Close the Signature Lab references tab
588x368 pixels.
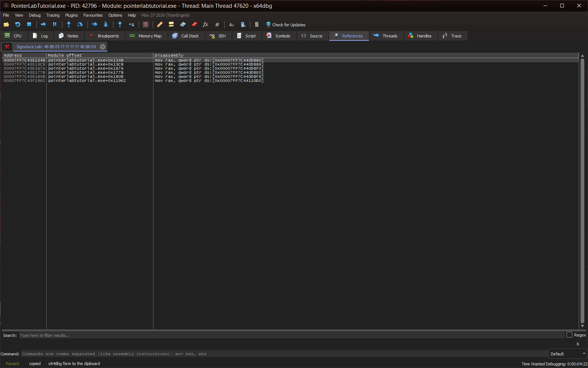[x=103, y=47]
